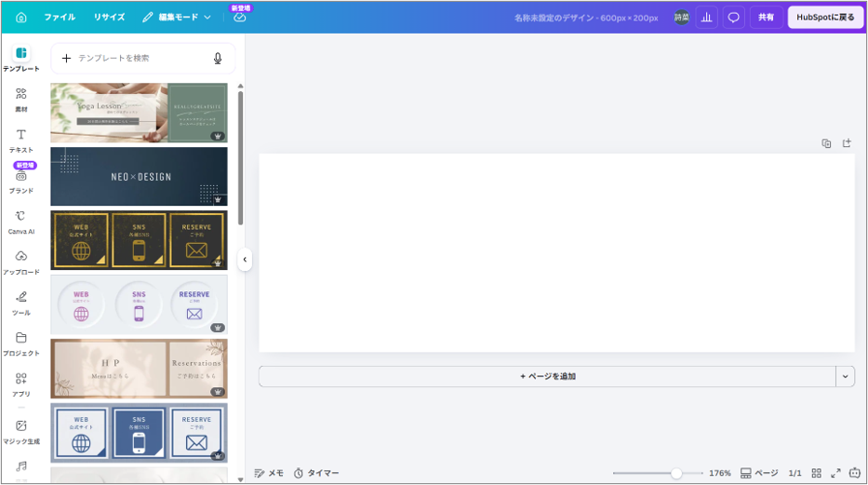Viewport: 868px width, 485px height.
Task: Click the plus icon in search box
Action: coord(66,58)
